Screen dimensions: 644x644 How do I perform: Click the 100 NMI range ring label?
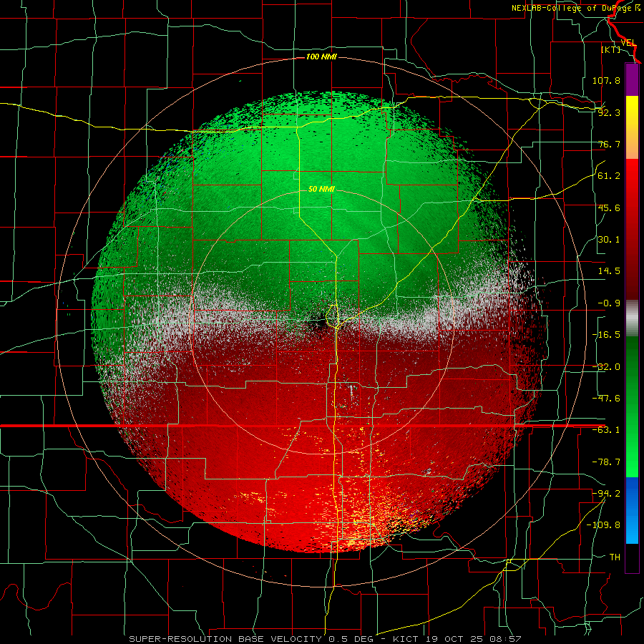tap(321, 57)
